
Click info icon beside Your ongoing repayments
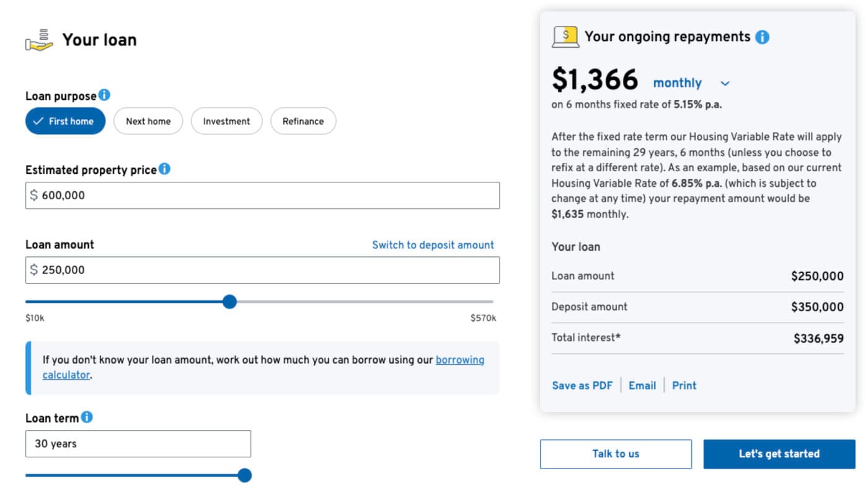click(x=762, y=37)
